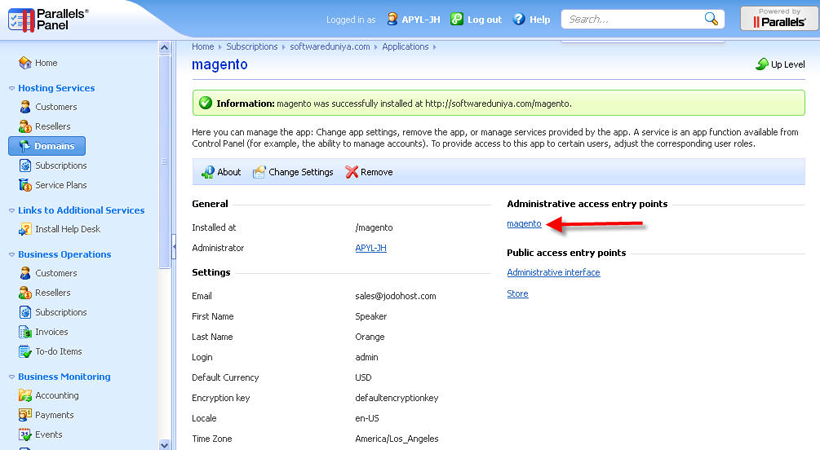The height and width of the screenshot is (450, 820).
Task: Click the Hosting Services Subscriptions icon
Action: (25, 165)
